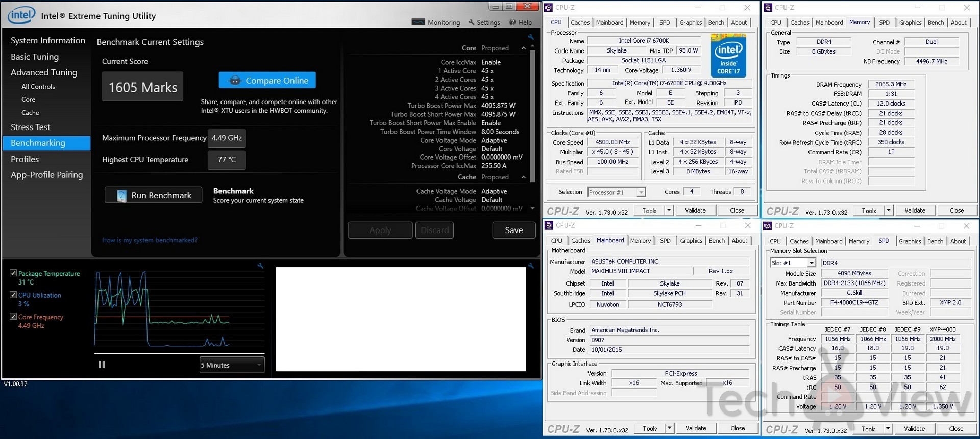This screenshot has width=980, height=439.
Task: Open Profiles in XTU sidebar
Action: point(24,159)
